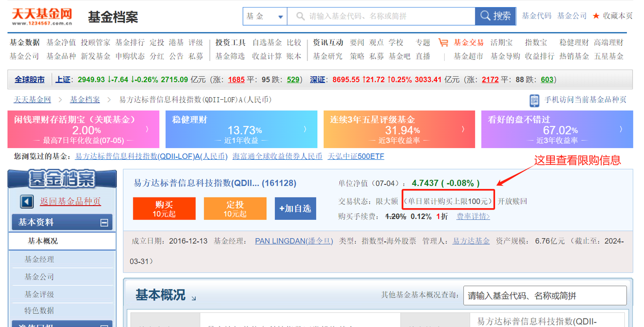644x327 pixels.
Task: Click the back arrow icon beside 返回基金品种页
Action: 27,202
